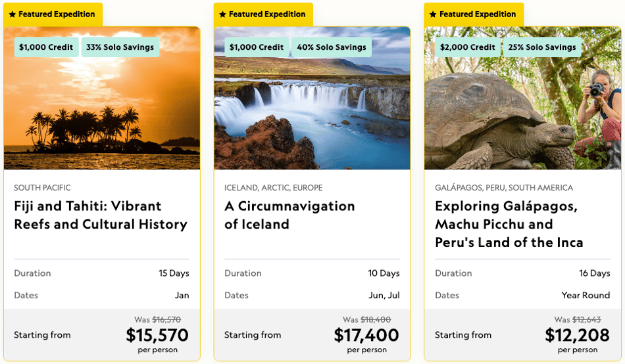Open Exploring Galápagos, Machu Picchu title link

pyautogui.click(x=509, y=224)
